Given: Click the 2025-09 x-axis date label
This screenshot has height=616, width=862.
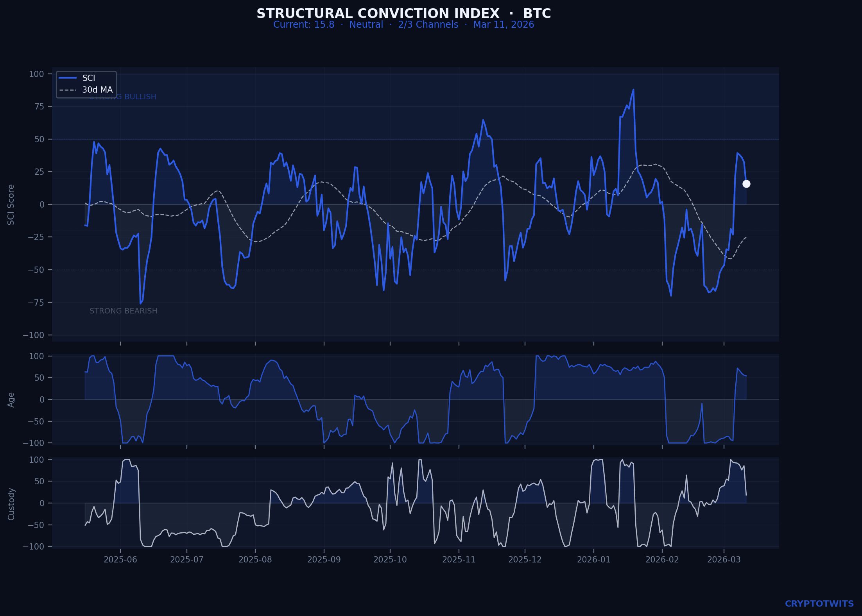Looking at the screenshot, I should 324,560.
